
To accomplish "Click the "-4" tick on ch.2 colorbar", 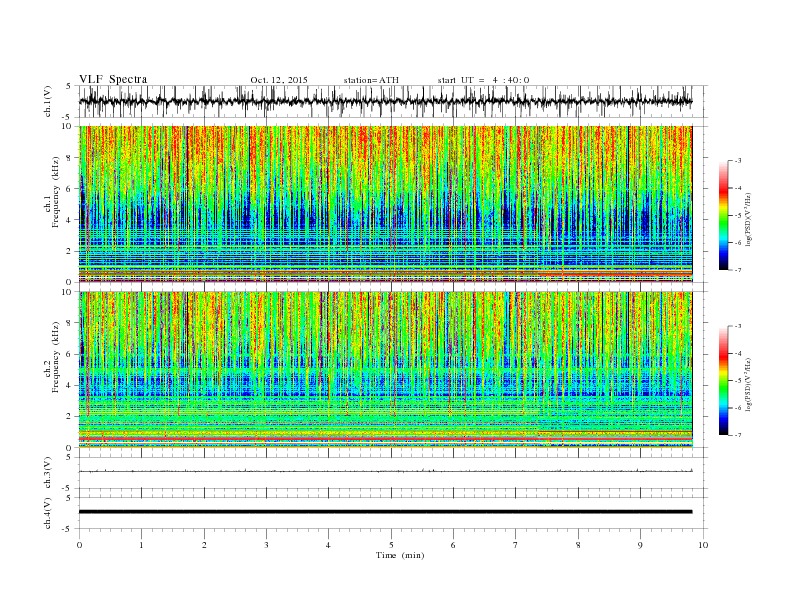I will point(738,353).
